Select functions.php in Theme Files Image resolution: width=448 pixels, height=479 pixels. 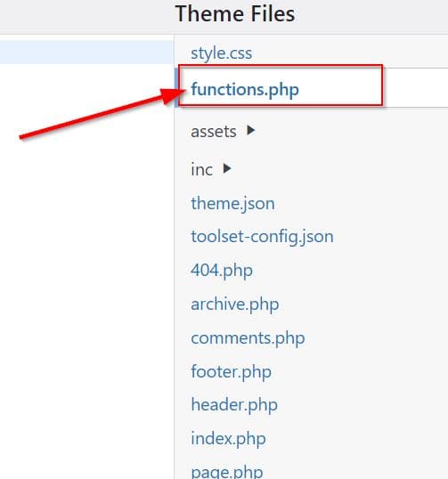pos(245,90)
